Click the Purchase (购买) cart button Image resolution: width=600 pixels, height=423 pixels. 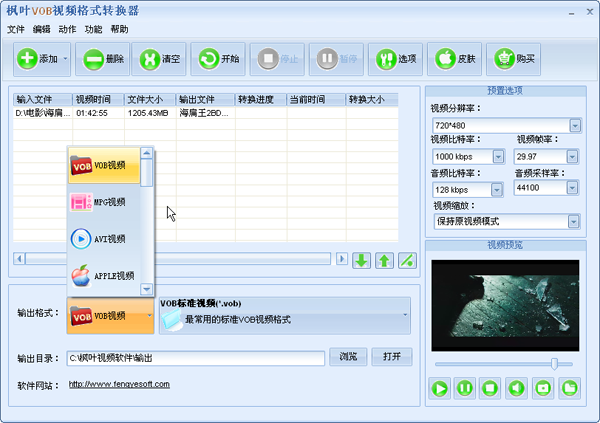513,59
